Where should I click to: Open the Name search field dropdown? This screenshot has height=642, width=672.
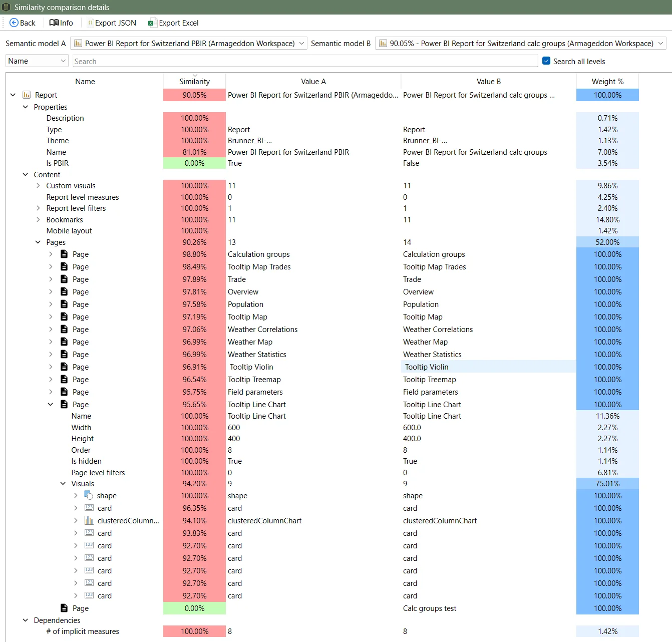(37, 61)
